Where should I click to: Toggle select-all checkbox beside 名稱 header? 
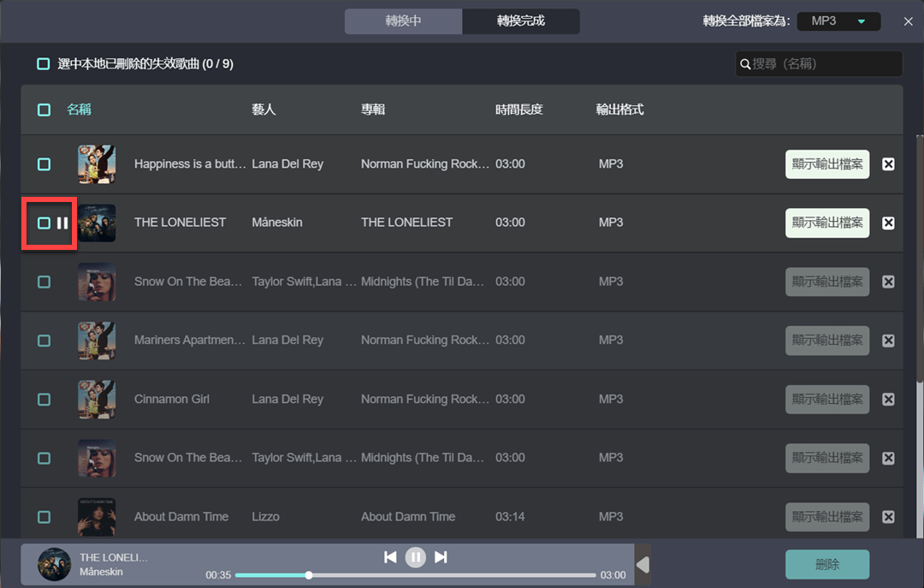point(44,110)
